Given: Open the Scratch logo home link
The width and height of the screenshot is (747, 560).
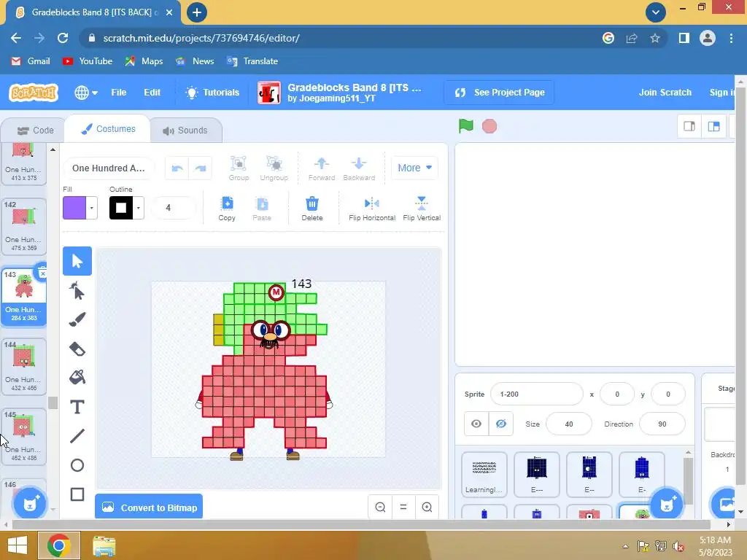Looking at the screenshot, I should pos(34,93).
